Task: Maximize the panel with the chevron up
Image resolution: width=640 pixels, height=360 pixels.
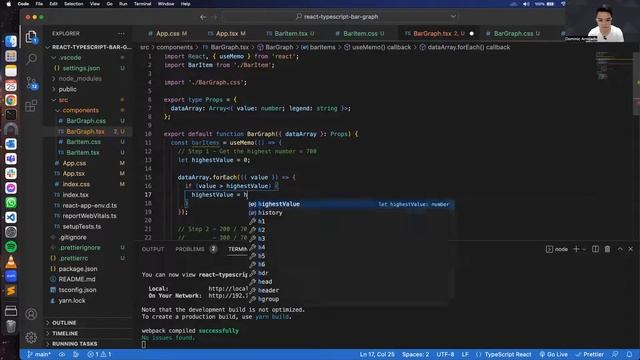Action: [620, 249]
